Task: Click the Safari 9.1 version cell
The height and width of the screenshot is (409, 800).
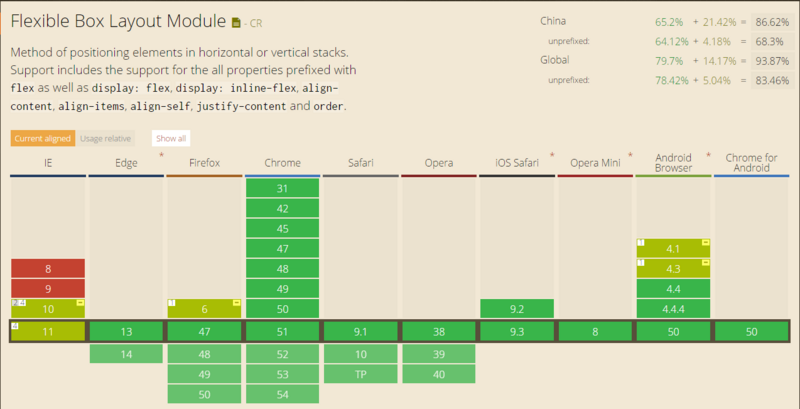Action: point(361,332)
